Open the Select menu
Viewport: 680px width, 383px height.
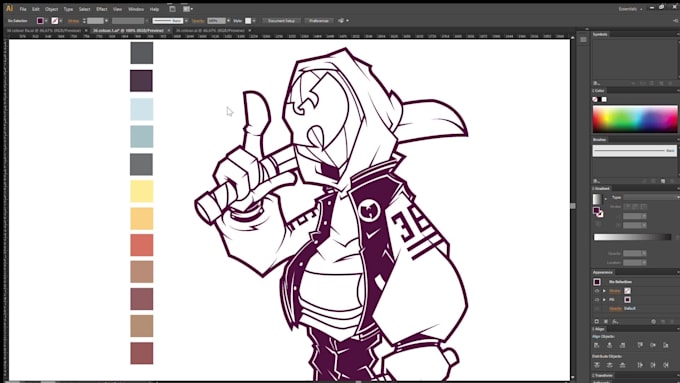[x=84, y=9]
